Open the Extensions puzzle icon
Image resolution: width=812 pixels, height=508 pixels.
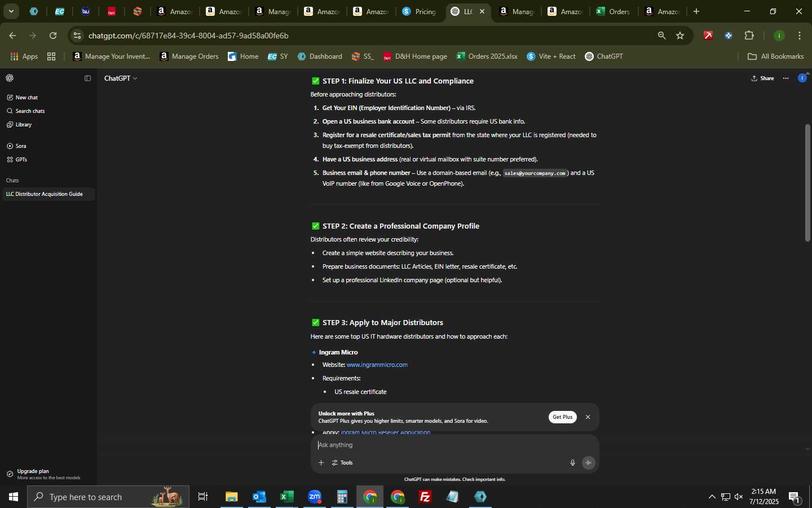pyautogui.click(x=749, y=36)
